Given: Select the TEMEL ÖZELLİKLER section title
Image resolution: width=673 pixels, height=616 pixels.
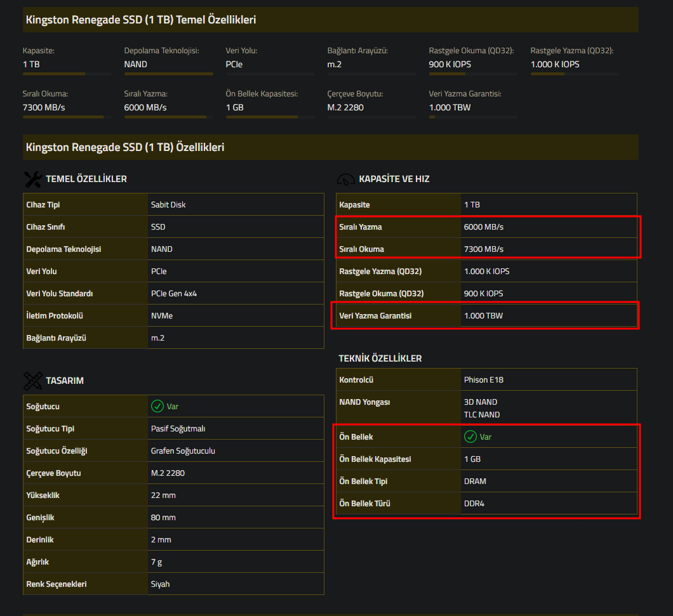Looking at the screenshot, I should click(86, 179).
